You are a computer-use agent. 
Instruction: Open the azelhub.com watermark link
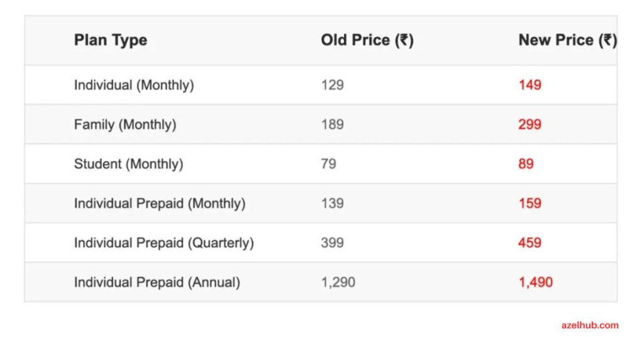(x=590, y=325)
